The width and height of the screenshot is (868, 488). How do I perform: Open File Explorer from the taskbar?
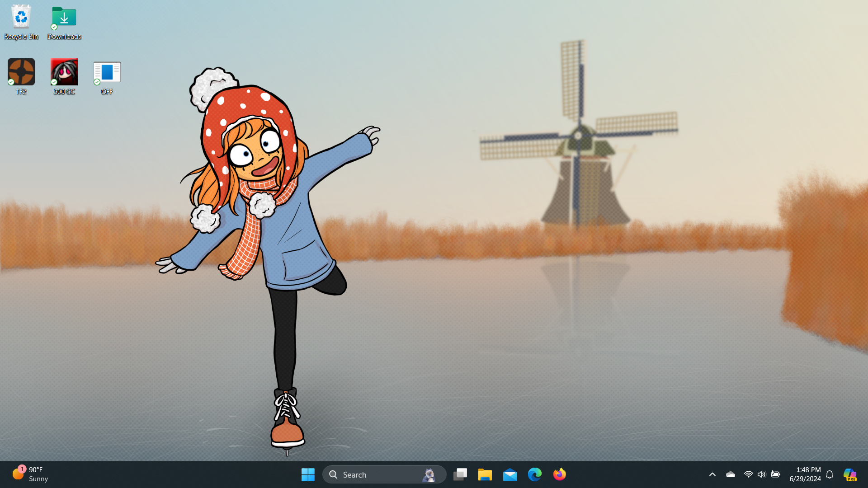pos(485,474)
